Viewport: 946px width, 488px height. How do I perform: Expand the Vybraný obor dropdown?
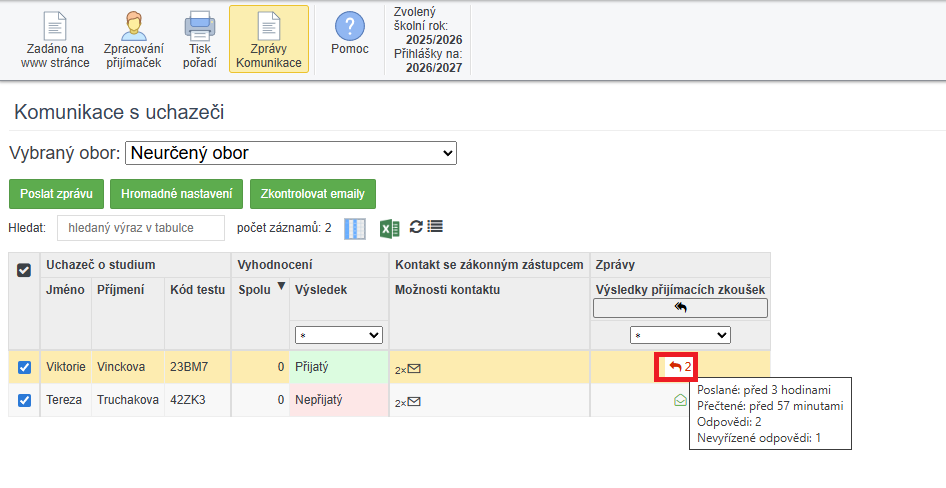(290, 153)
